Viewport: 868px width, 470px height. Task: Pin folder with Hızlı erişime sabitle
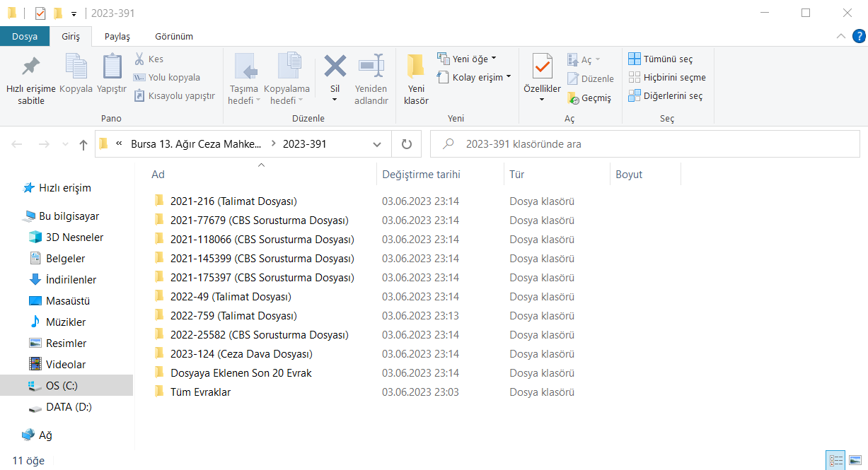[x=30, y=67]
